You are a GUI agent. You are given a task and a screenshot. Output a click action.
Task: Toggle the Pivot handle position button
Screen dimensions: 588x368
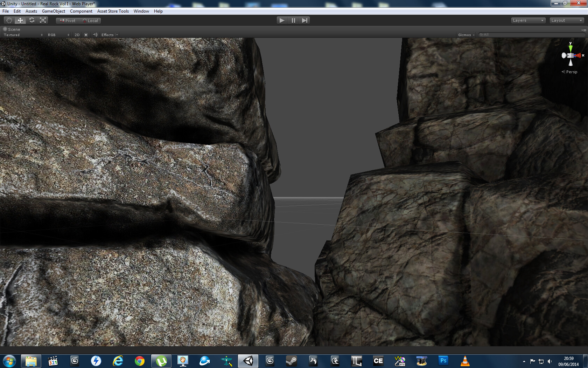pos(68,21)
